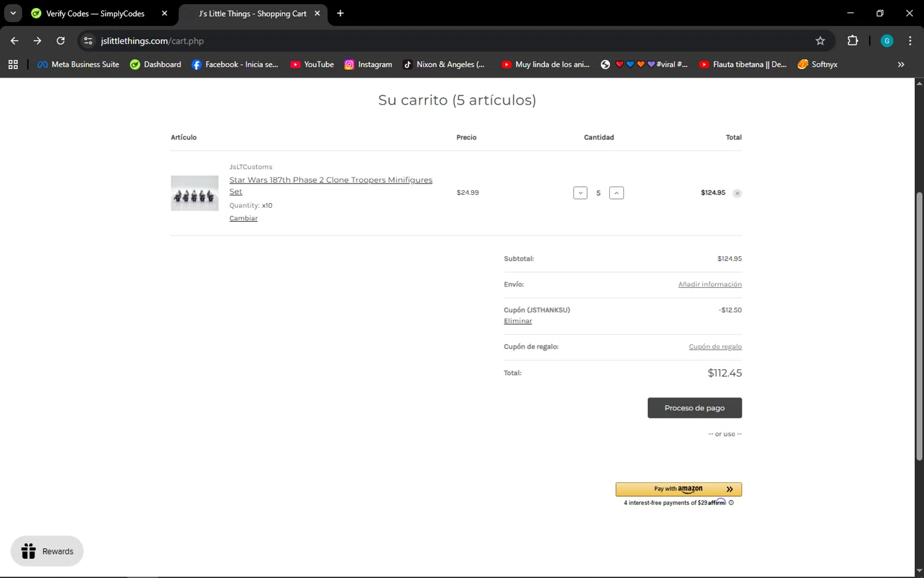
Task: Click the Pay with Amazon button
Action: (679, 489)
